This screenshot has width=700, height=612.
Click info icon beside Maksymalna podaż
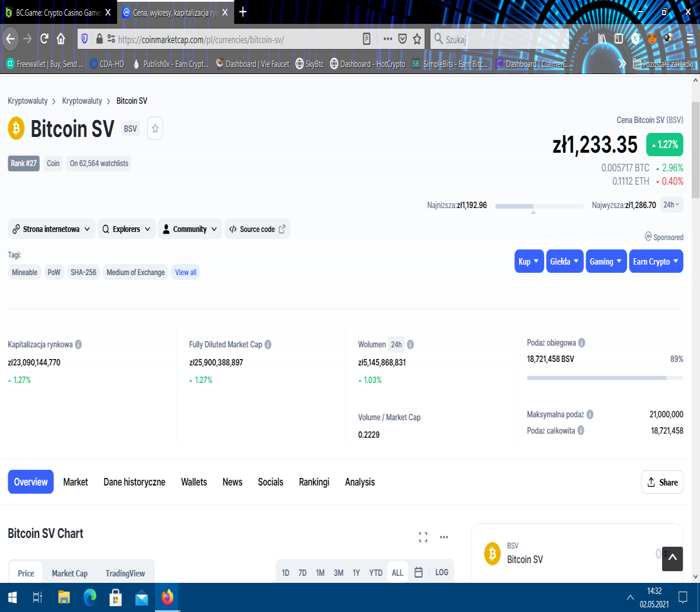pyautogui.click(x=590, y=414)
